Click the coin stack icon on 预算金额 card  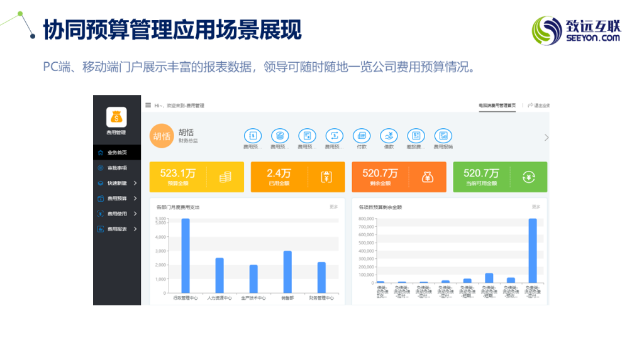tap(225, 177)
